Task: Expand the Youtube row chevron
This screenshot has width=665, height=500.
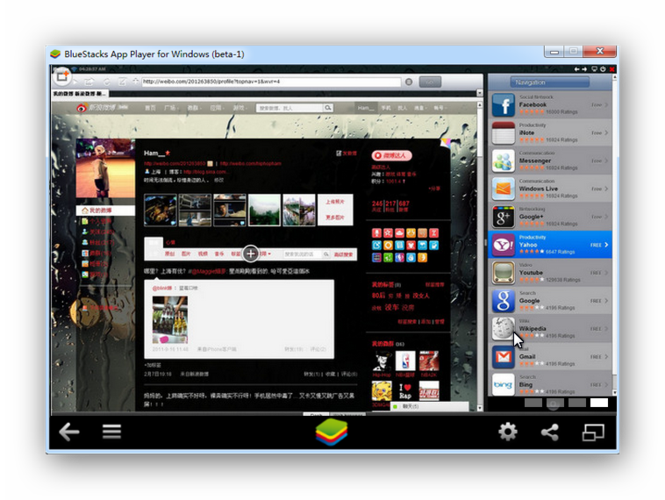Action: [606, 273]
